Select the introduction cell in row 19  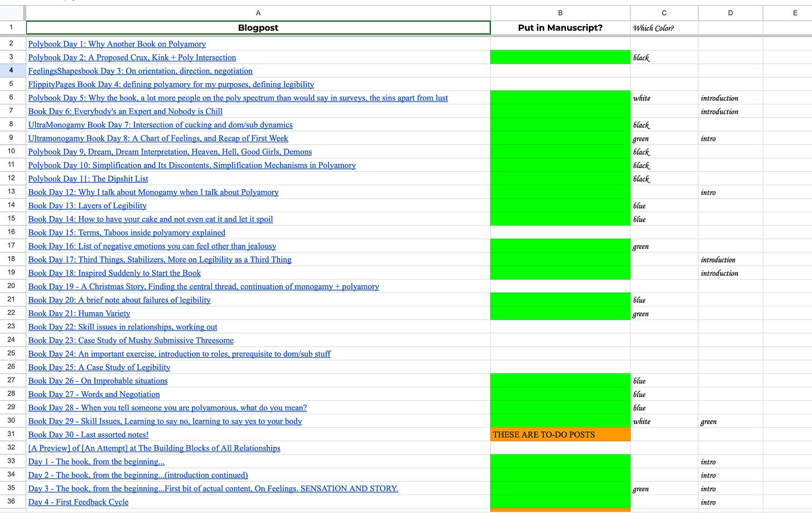coord(731,272)
